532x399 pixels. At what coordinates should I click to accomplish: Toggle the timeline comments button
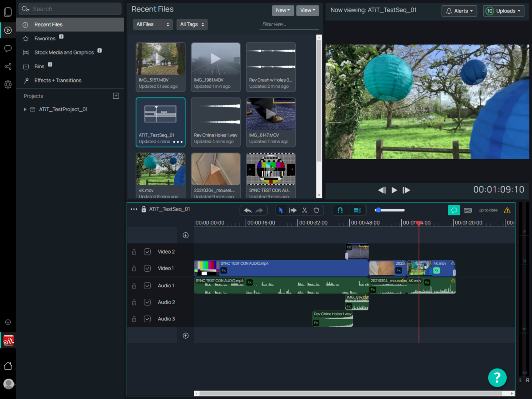[454, 210]
